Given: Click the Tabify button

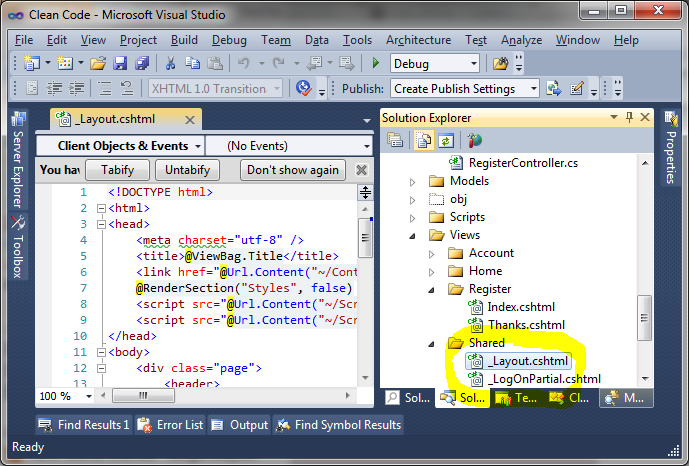Looking at the screenshot, I should [x=117, y=170].
